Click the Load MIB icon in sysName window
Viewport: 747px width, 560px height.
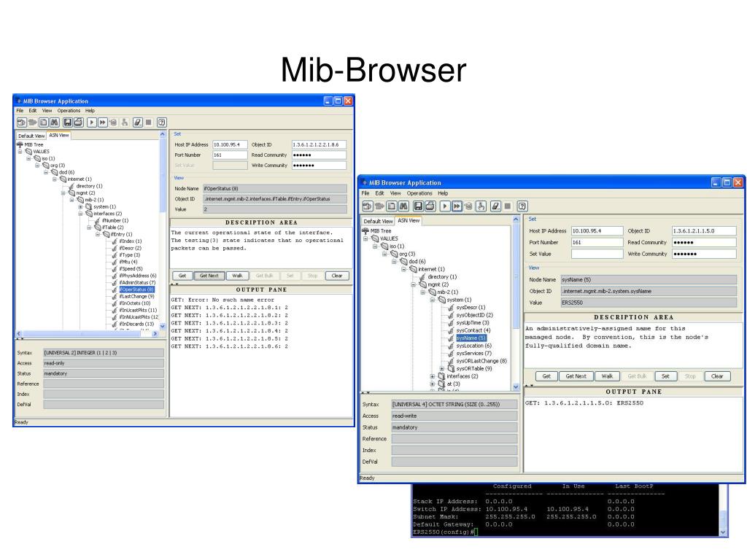[x=368, y=206]
